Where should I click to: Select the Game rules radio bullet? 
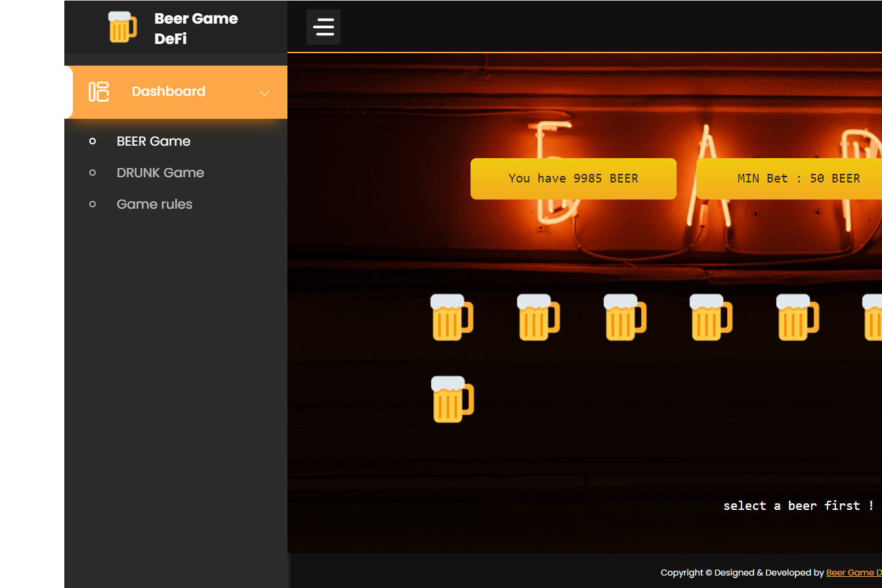click(93, 203)
